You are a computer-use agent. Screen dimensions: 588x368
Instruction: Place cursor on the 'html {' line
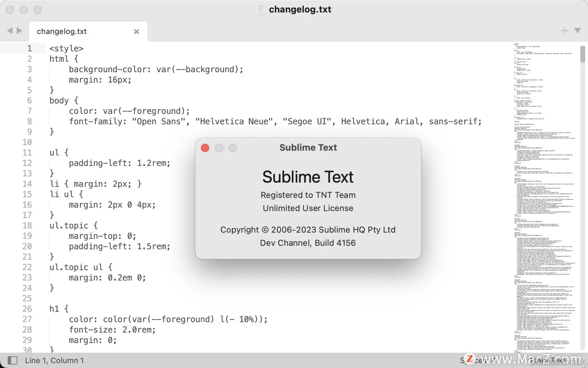pos(64,59)
